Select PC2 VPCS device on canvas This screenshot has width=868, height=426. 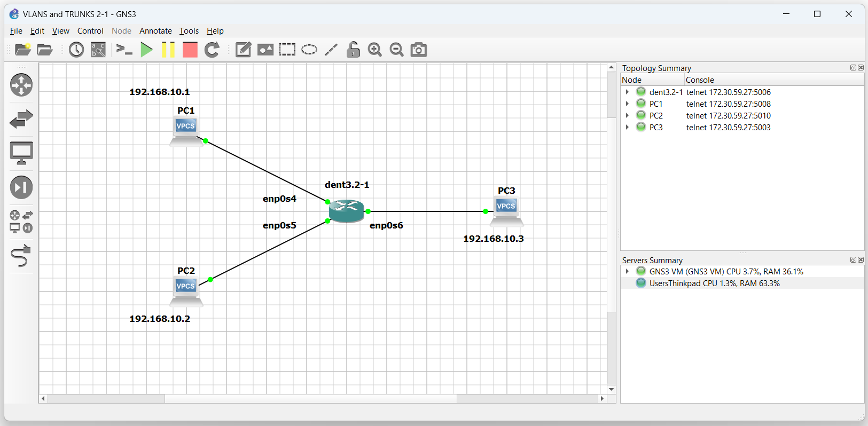186,291
